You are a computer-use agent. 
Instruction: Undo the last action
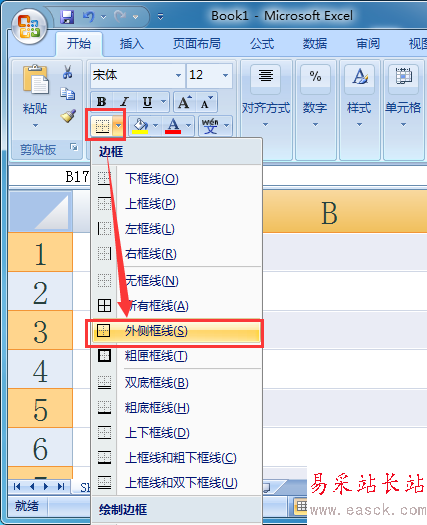(x=88, y=16)
